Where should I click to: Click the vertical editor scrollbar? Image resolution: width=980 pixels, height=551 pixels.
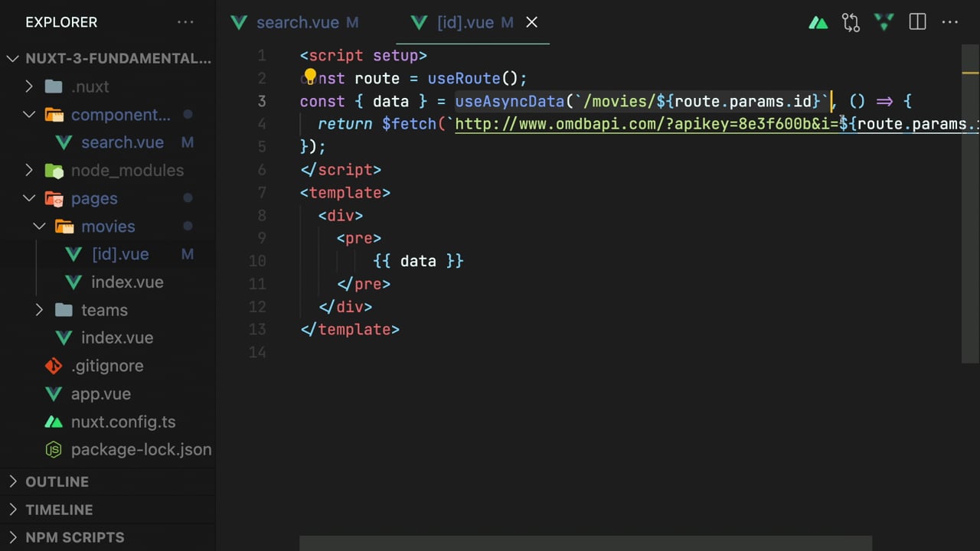point(970,203)
